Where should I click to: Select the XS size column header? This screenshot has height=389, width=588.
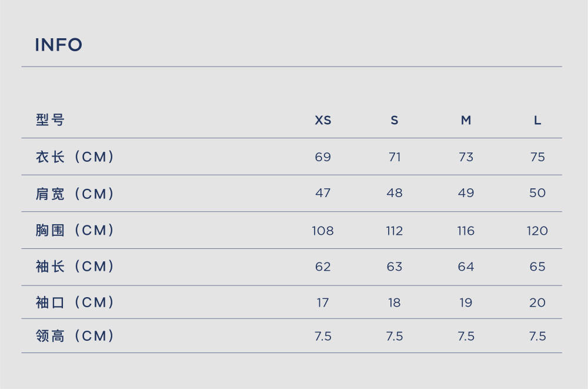[x=323, y=120]
